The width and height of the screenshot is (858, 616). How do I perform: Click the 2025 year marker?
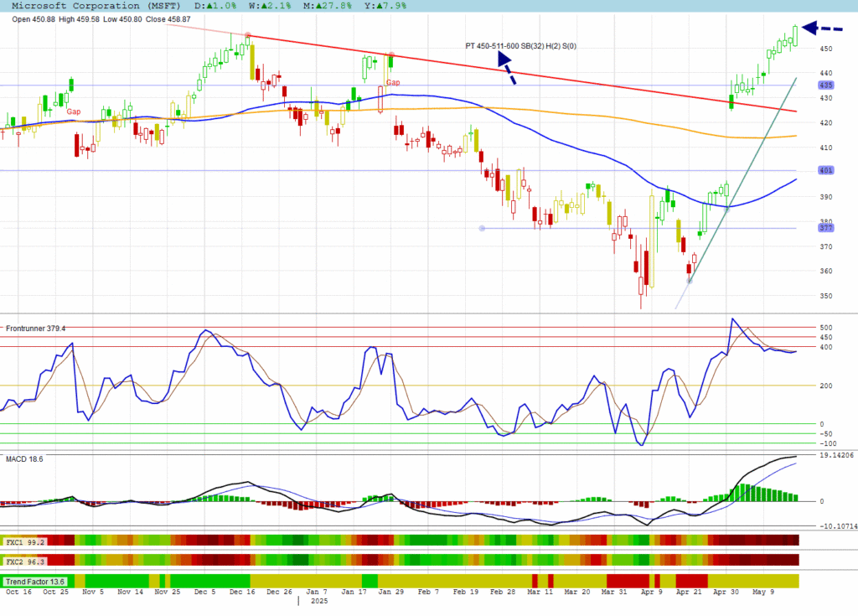pyautogui.click(x=319, y=601)
